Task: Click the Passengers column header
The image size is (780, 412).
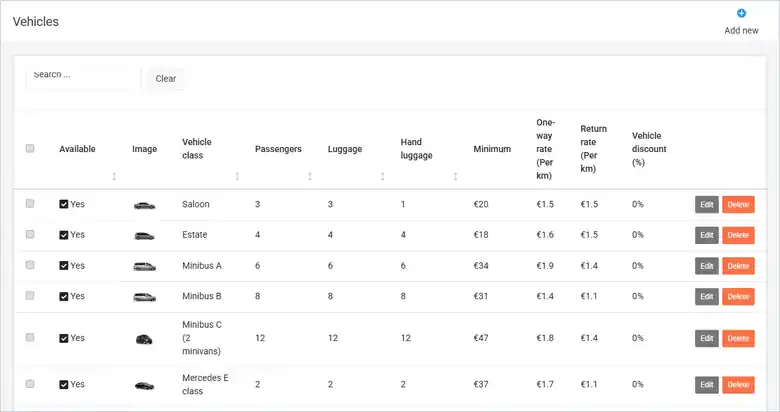Action: [x=278, y=149]
